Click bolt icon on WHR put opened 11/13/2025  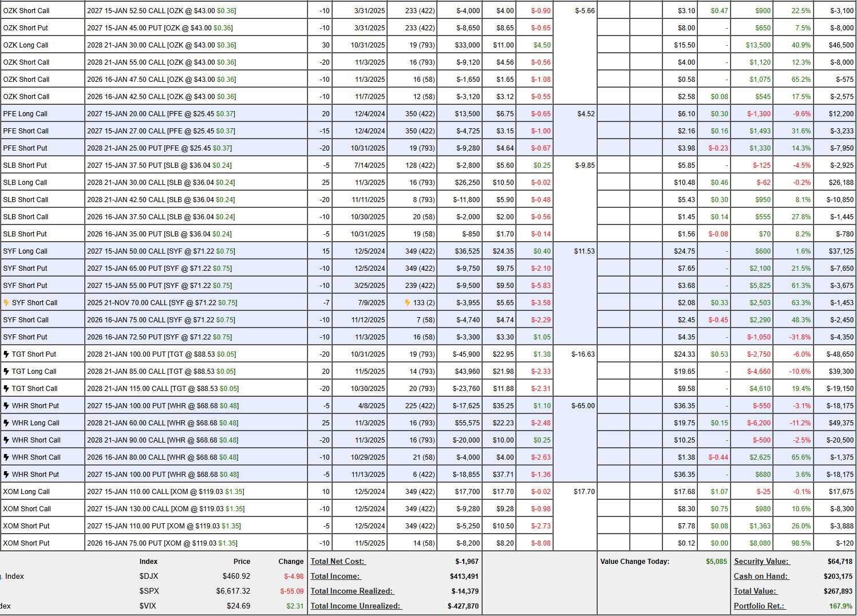[6, 475]
